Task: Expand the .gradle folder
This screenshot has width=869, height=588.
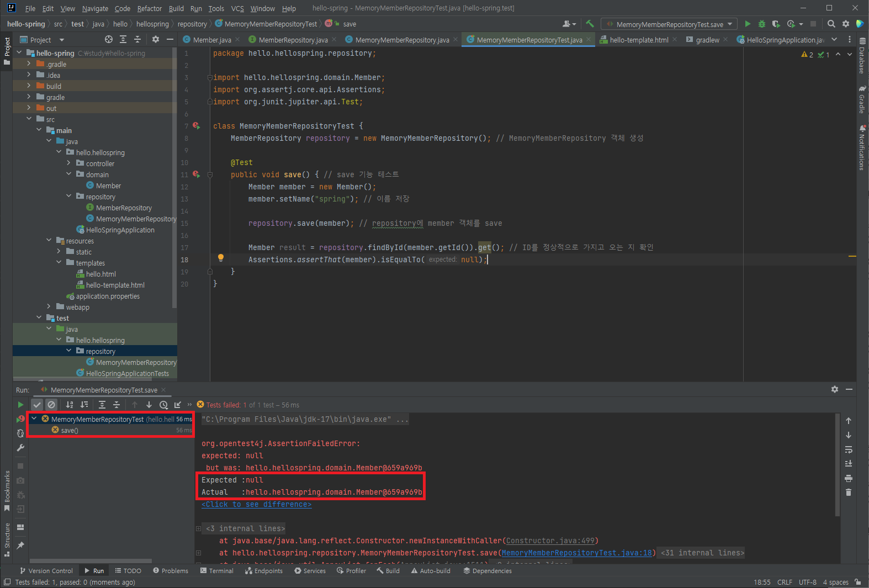Action: coord(29,64)
